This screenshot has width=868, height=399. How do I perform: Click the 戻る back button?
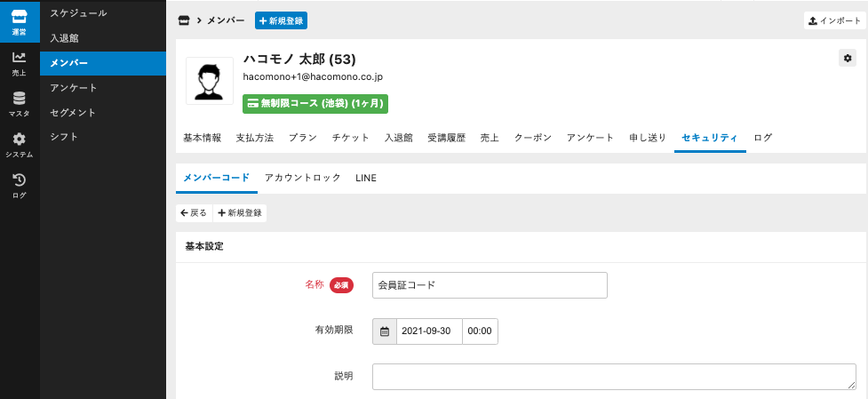point(194,213)
